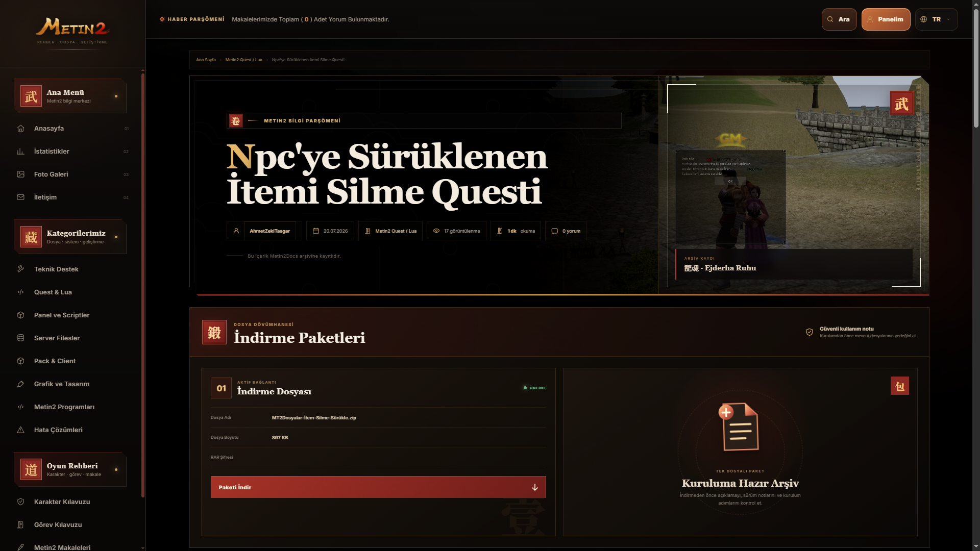The image size is (980, 551).
Task: Click the eye icon next to 17 görüntülenme
Action: pyautogui.click(x=436, y=231)
